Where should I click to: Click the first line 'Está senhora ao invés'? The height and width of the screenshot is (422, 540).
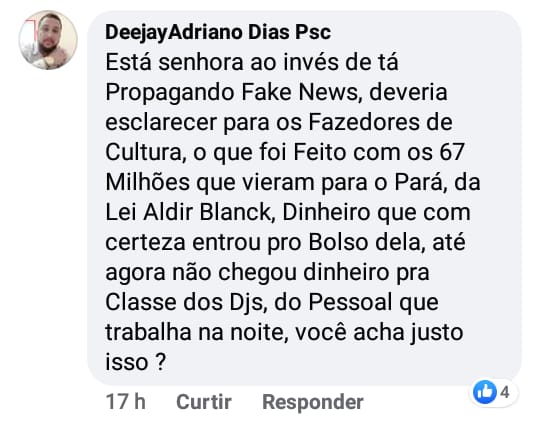(x=224, y=62)
